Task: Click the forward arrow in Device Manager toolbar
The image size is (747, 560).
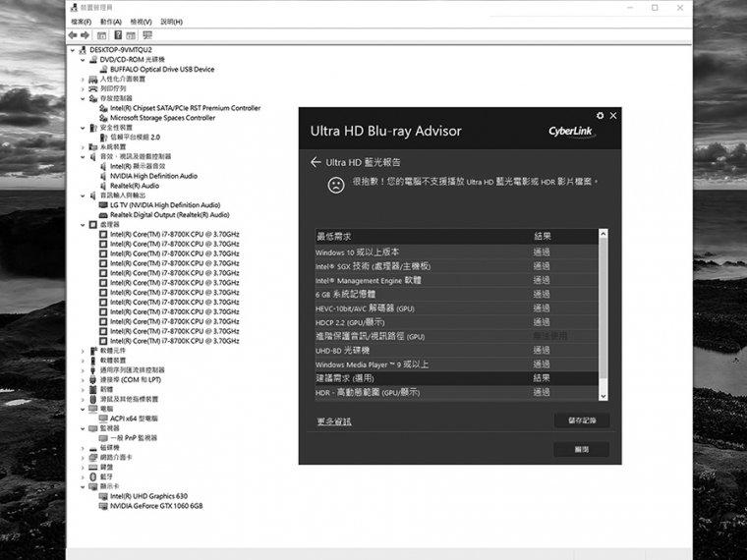Action: pos(86,35)
